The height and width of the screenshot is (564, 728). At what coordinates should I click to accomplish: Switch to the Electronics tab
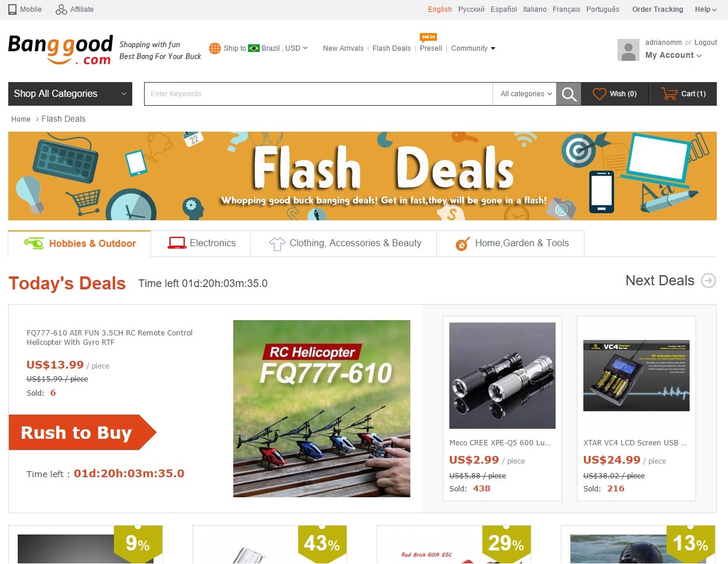[x=201, y=243]
